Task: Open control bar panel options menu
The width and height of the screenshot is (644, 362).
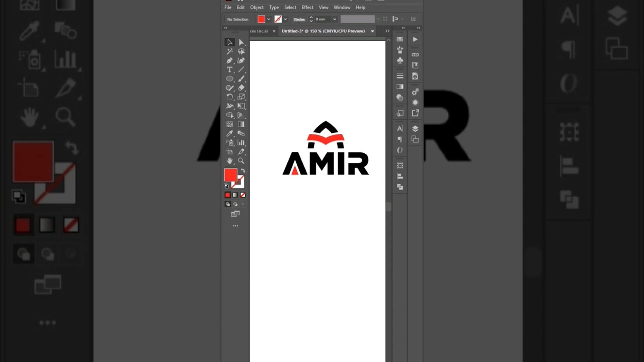Action: tap(413, 19)
